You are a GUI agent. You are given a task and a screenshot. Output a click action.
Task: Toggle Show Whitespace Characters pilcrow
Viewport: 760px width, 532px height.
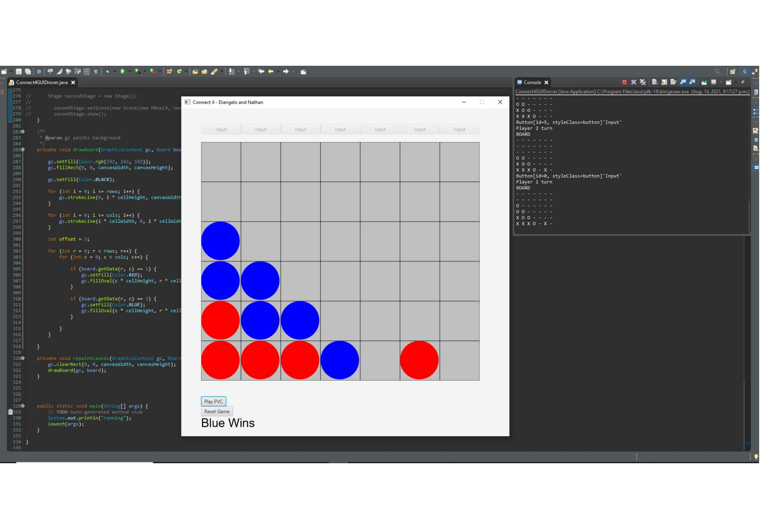point(96,72)
